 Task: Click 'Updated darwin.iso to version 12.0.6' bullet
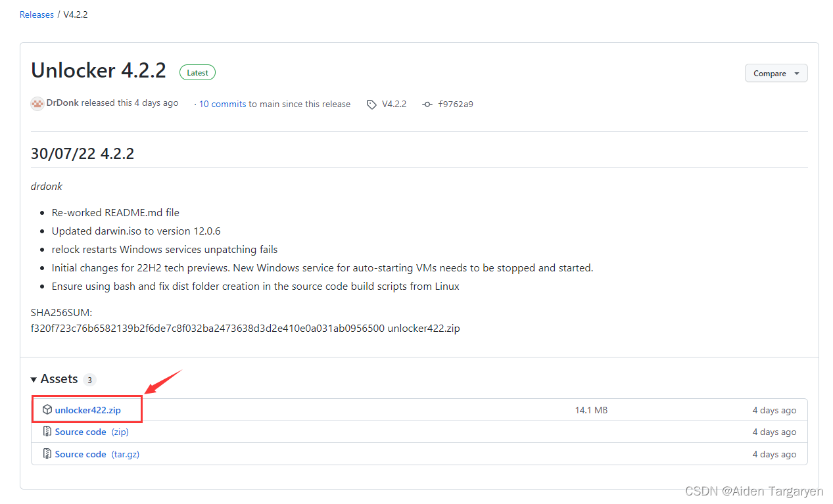(x=136, y=231)
